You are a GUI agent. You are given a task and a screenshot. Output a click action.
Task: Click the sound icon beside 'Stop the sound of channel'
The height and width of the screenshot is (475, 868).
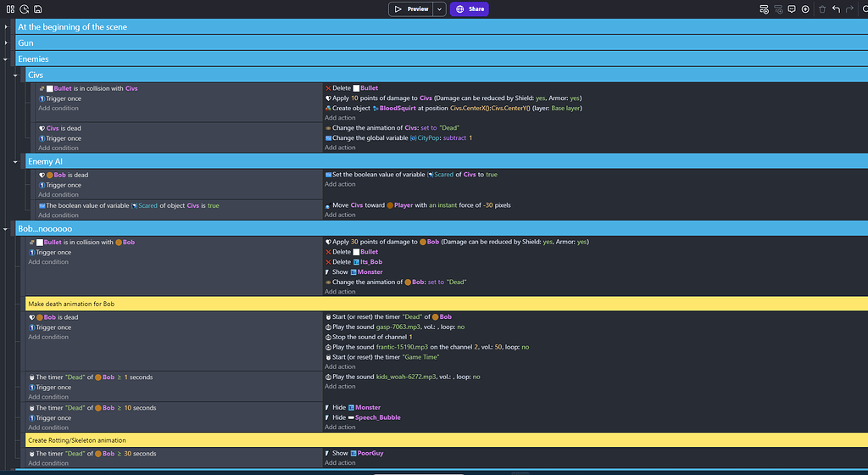(328, 337)
